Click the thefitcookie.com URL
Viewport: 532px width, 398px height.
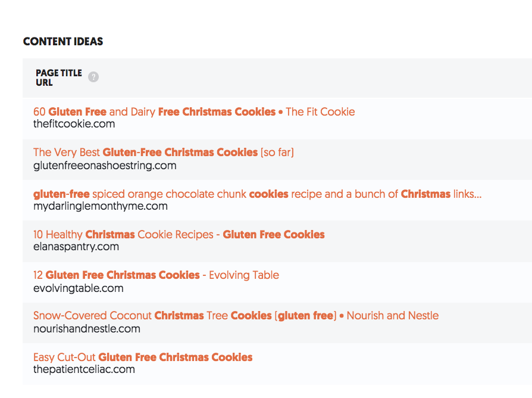[74, 124]
